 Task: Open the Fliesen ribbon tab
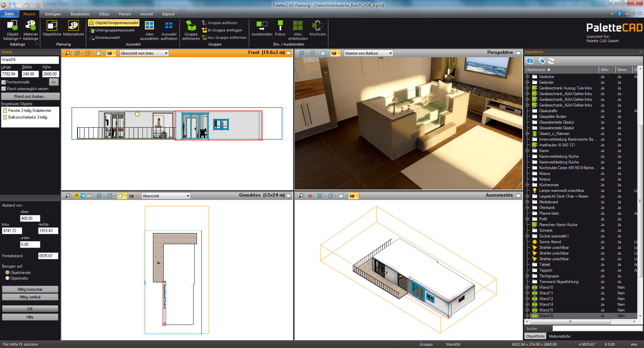click(124, 14)
